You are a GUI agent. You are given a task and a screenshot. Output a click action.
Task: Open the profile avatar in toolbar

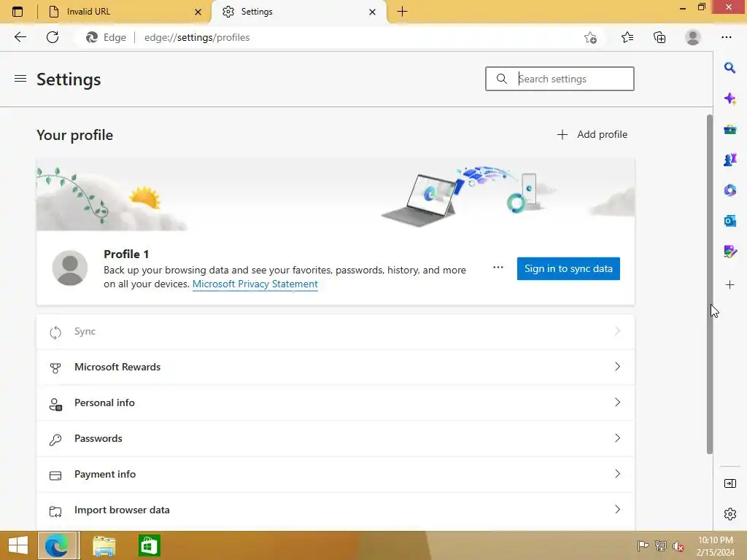[x=693, y=37]
